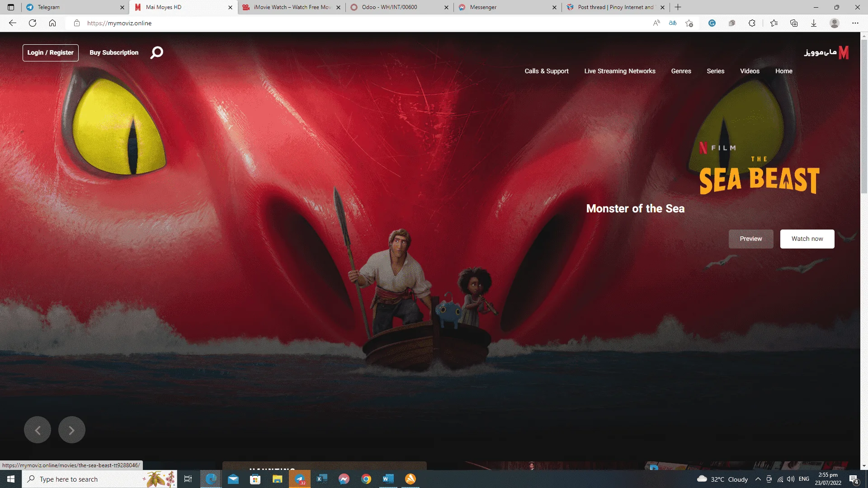
Task: Open a new browser tab
Action: point(678,7)
